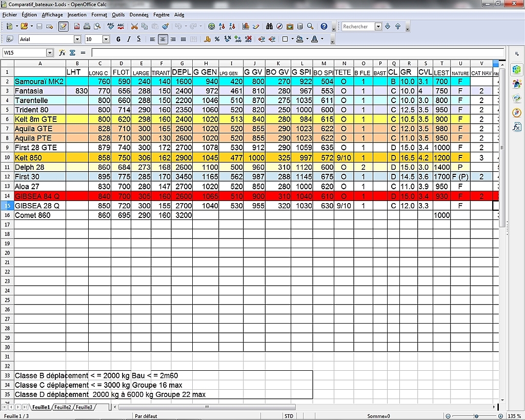Switch to the Feuille3 sheet tab
Screen dimensions: 525x420
[84, 407]
